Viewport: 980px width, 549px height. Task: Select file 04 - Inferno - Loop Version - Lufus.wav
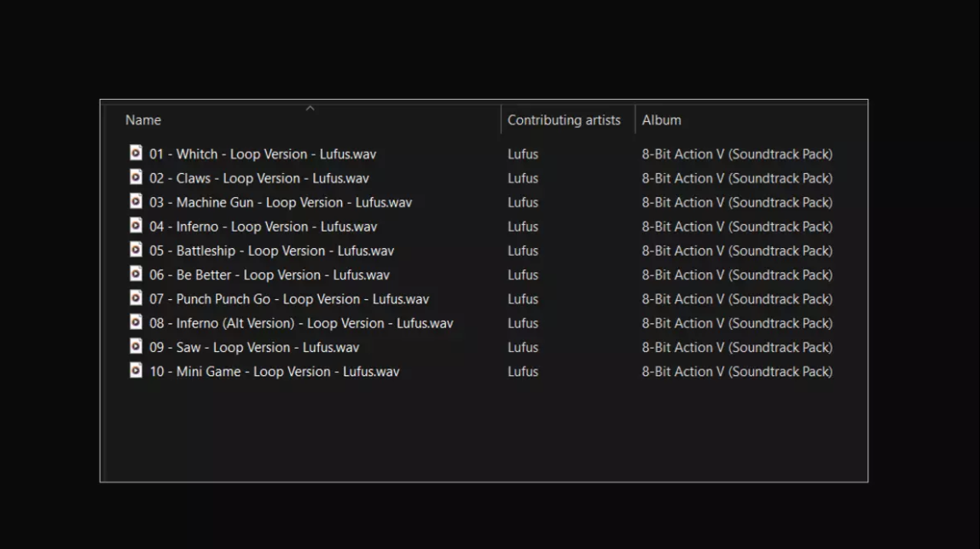264,227
